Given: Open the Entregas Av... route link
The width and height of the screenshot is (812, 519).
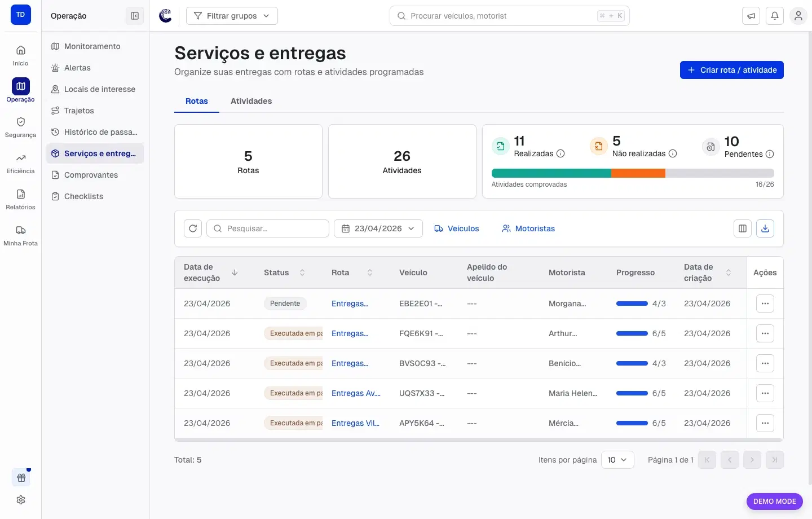Looking at the screenshot, I should point(356,393).
